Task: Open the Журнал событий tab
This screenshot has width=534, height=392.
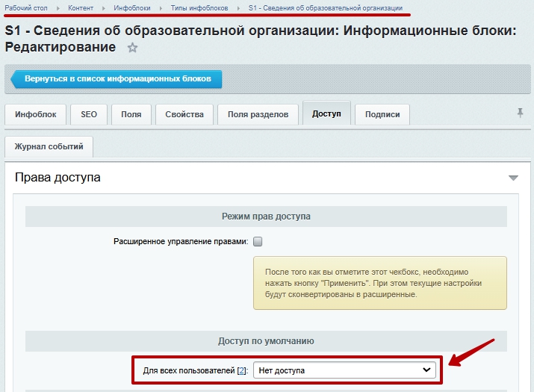Action: tap(49, 147)
